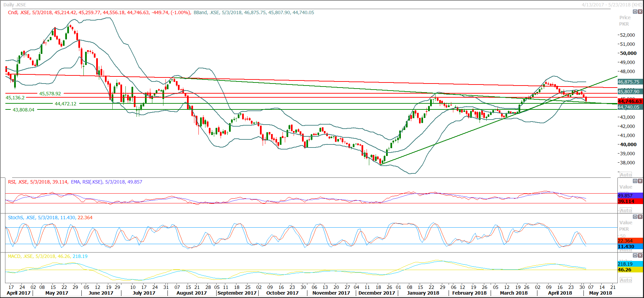This screenshot has width=644, height=298.
Task: Select the RSI .KSE legend label
Action: point(38,182)
